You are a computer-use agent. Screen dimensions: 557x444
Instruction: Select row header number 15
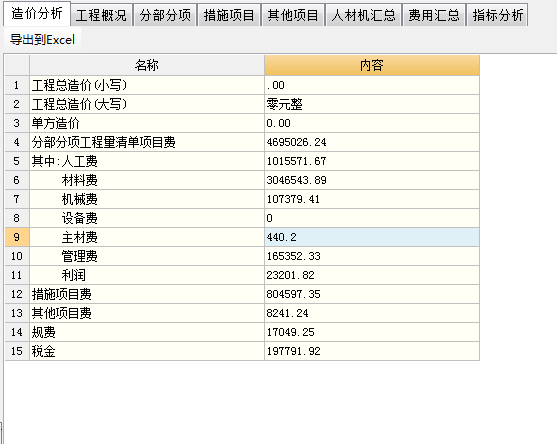(x=17, y=351)
